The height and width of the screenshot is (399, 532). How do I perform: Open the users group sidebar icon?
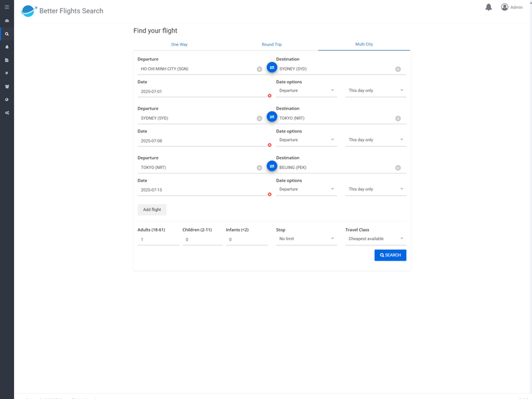[x=7, y=86]
